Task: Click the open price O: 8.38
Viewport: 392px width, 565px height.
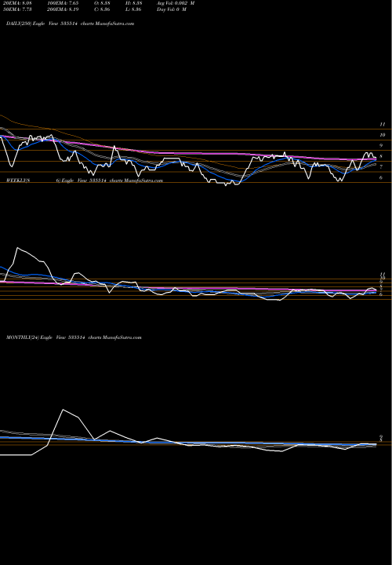Action: pos(102,3)
